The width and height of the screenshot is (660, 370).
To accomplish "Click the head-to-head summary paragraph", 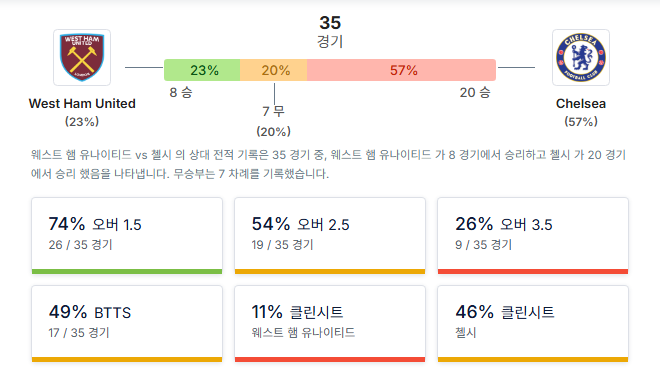I will tap(328, 164).
